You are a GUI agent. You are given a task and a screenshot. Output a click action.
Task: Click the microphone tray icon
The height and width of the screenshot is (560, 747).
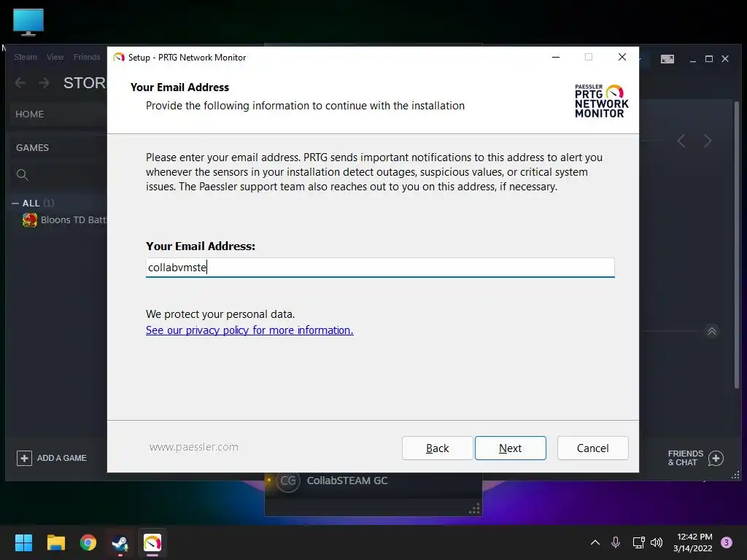click(616, 542)
